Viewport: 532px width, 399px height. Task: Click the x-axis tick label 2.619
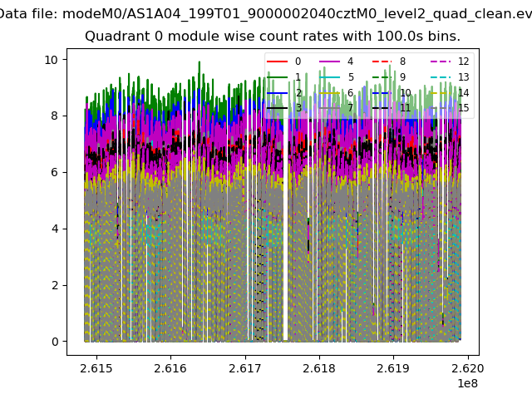(x=393, y=368)
